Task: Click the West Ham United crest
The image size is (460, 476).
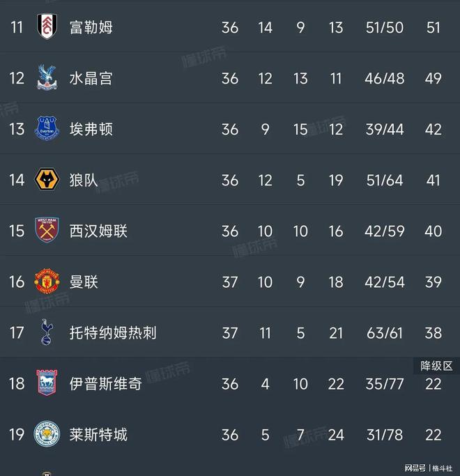Action: 47,230
